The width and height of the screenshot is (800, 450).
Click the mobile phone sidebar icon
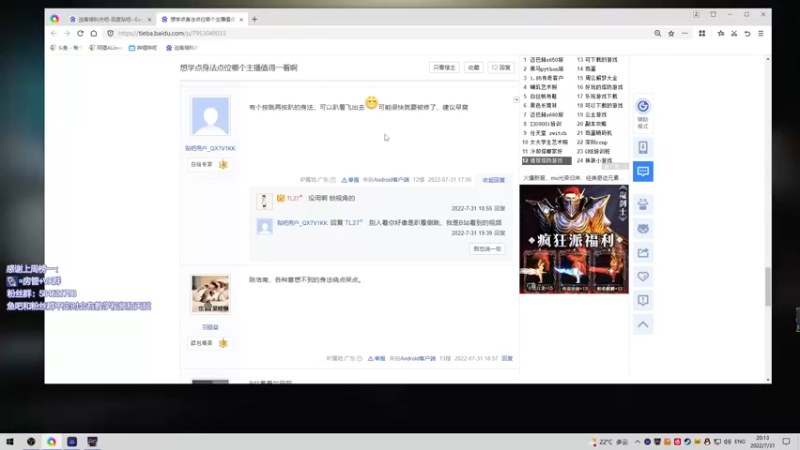click(x=643, y=147)
